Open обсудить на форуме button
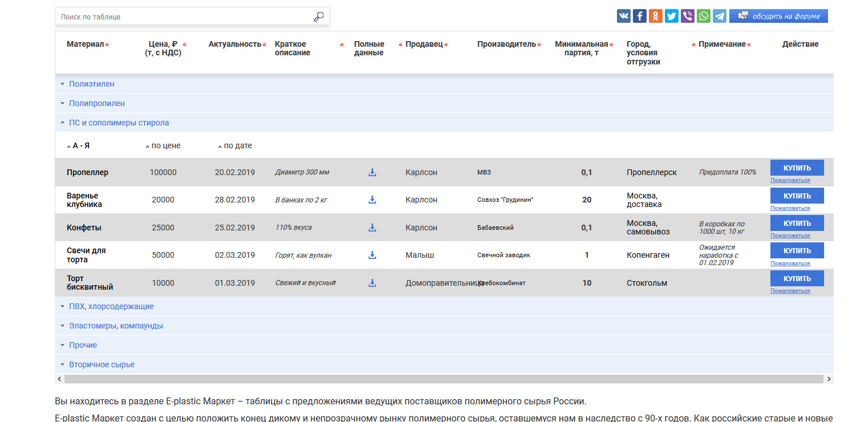The width and height of the screenshot is (868, 422). pyautogui.click(x=778, y=16)
